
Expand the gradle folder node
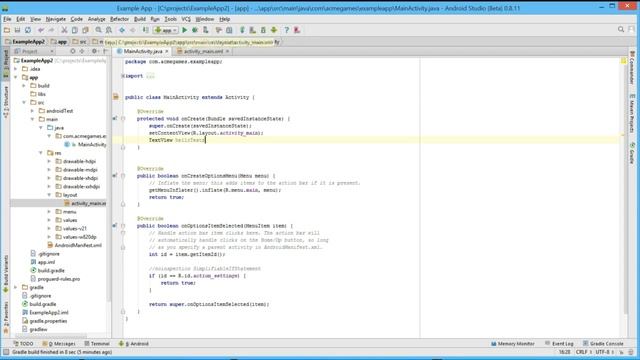point(16,287)
